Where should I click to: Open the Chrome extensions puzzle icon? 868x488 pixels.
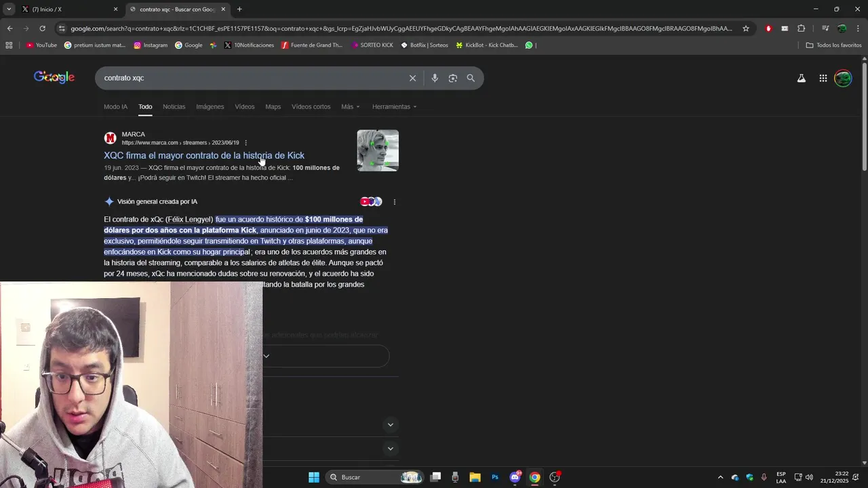click(x=801, y=28)
